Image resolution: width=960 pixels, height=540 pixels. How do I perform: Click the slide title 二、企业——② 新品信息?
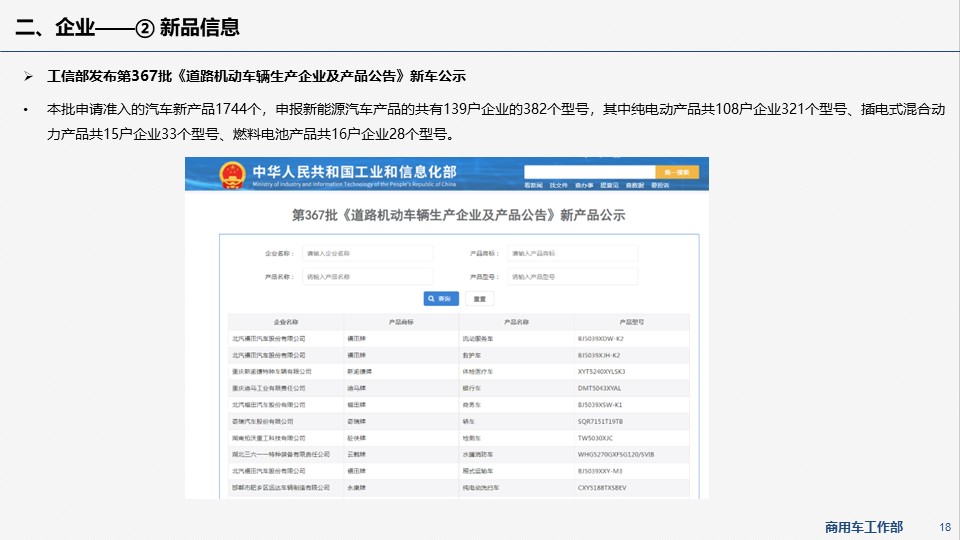(x=127, y=28)
